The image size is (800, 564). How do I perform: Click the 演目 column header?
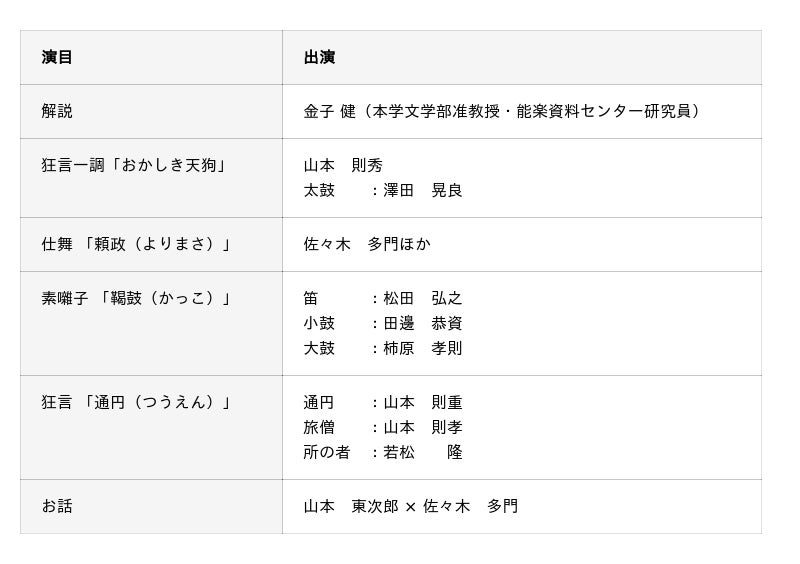(57, 57)
